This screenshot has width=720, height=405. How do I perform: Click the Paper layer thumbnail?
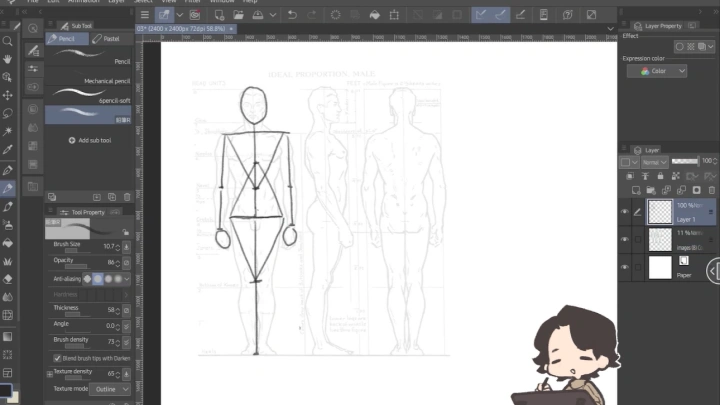coord(660,267)
